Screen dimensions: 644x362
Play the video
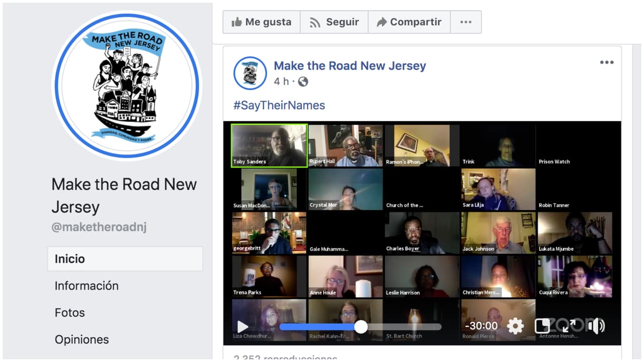[243, 326]
